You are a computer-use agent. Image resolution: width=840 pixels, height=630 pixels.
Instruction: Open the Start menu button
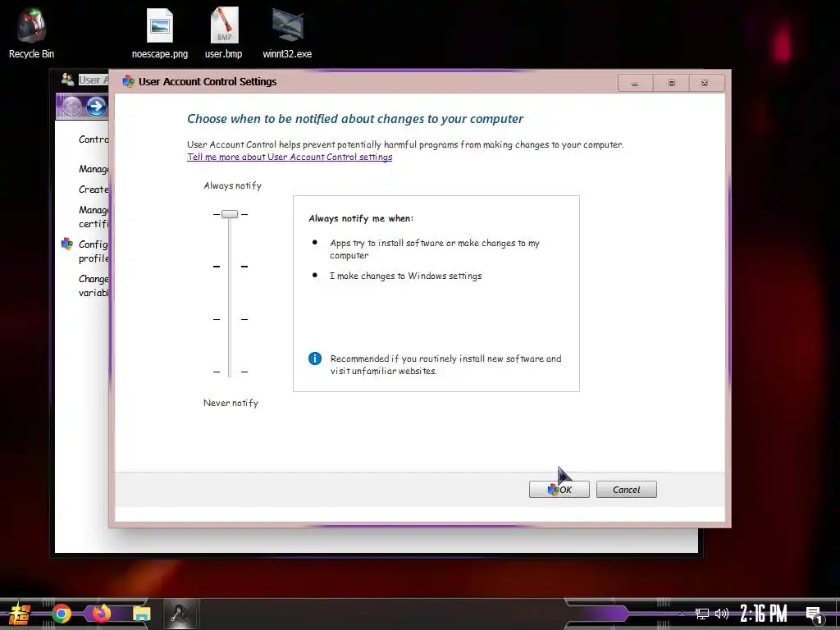(20, 614)
